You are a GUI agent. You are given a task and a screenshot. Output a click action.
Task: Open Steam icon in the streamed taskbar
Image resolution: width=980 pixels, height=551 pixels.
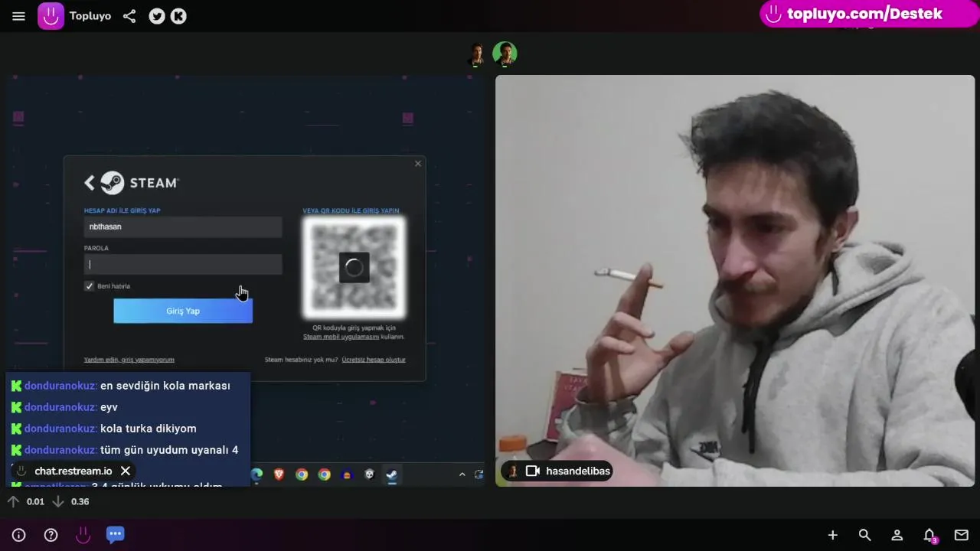pyautogui.click(x=391, y=474)
